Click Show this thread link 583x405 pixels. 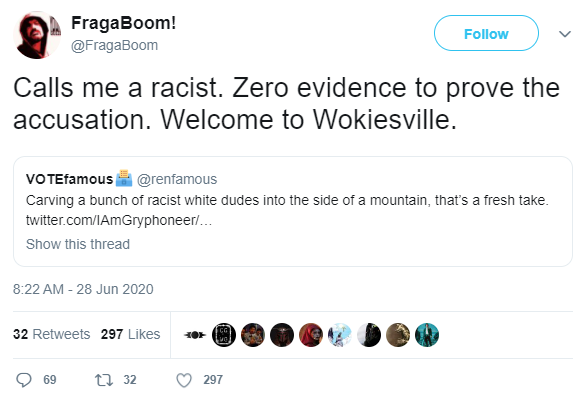[78, 244]
